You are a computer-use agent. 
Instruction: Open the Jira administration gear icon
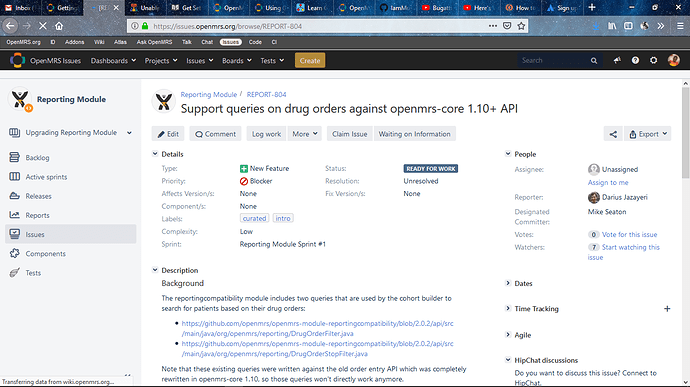pyautogui.click(x=653, y=60)
